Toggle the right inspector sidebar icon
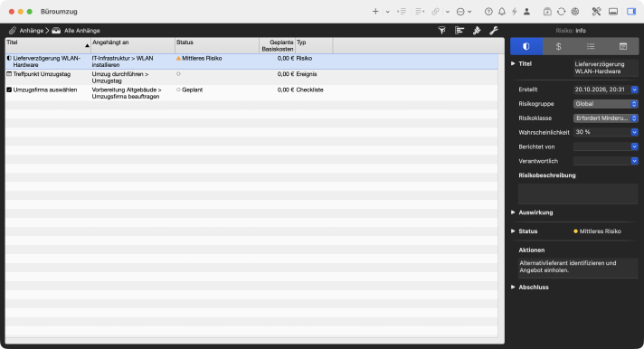Viewport: 644px width, 349px height. pos(631,12)
